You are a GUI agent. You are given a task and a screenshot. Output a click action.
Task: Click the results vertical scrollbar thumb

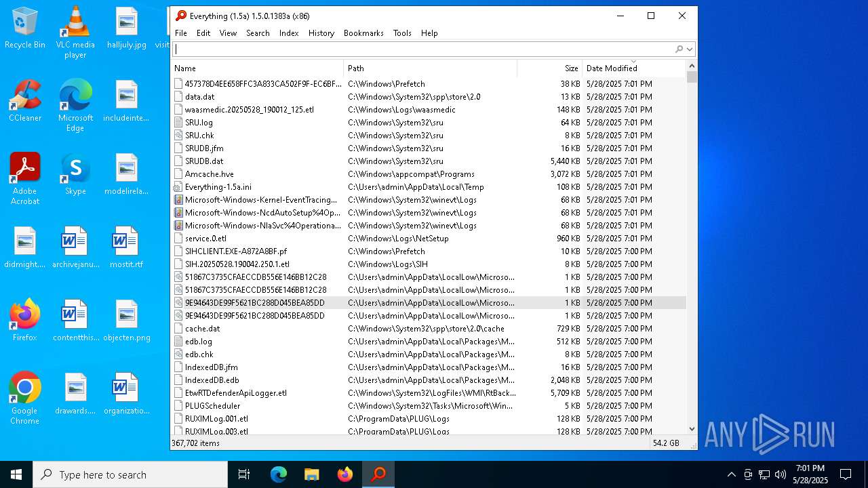click(692, 77)
